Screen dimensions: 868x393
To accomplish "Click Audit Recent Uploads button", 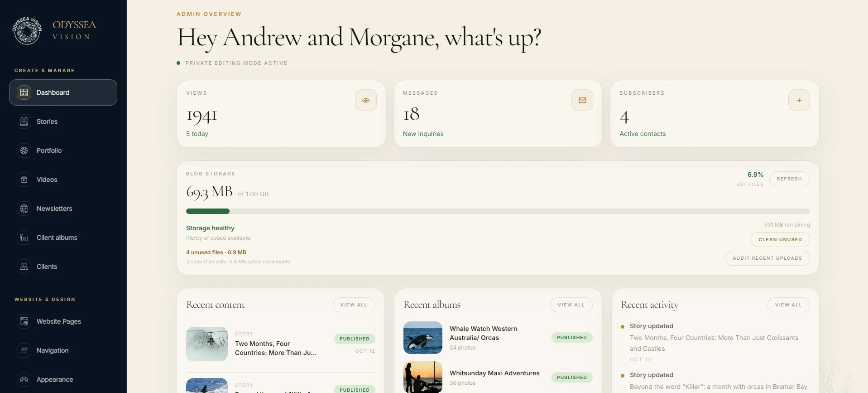I will point(767,258).
